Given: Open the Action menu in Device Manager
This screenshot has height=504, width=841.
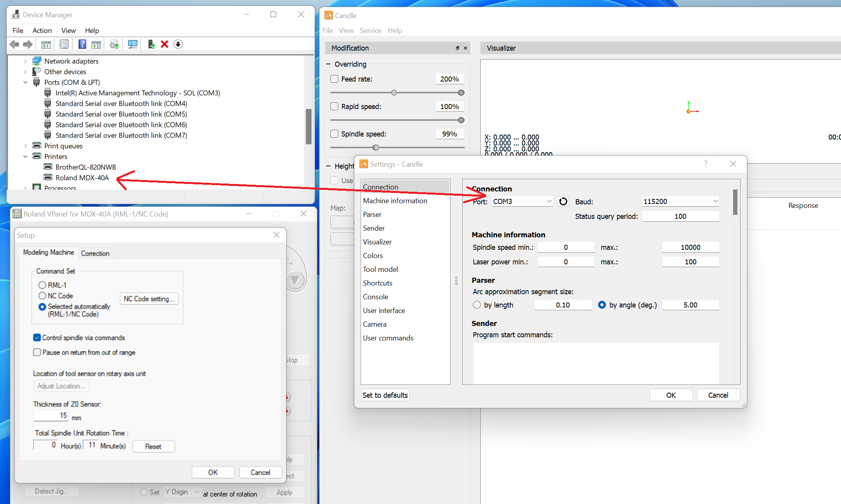Looking at the screenshot, I should point(42,31).
